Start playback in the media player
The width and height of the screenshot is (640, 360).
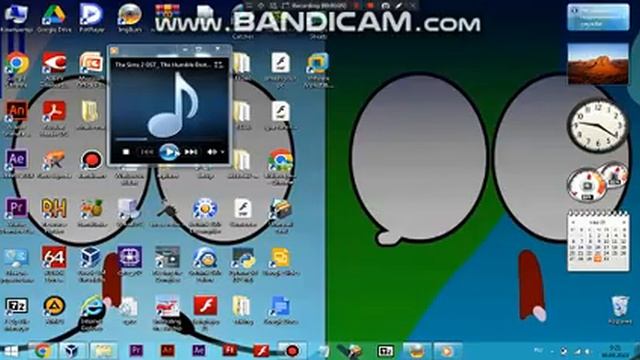point(169,152)
